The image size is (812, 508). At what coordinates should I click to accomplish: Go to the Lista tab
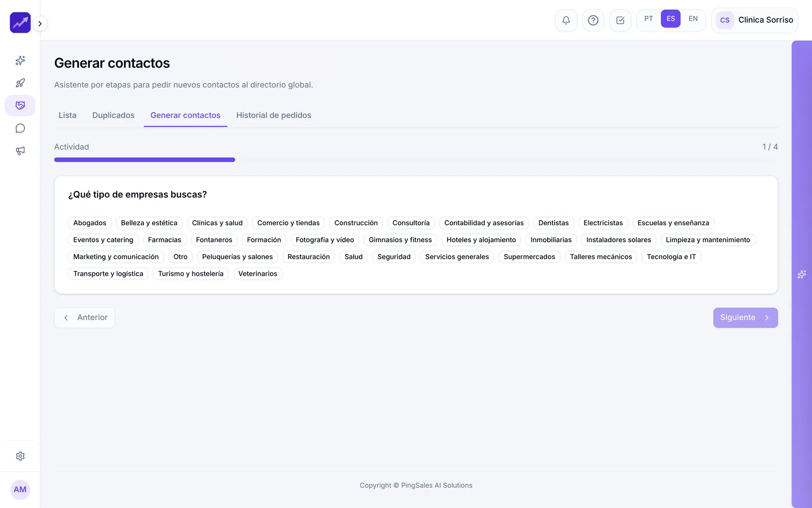(x=67, y=115)
